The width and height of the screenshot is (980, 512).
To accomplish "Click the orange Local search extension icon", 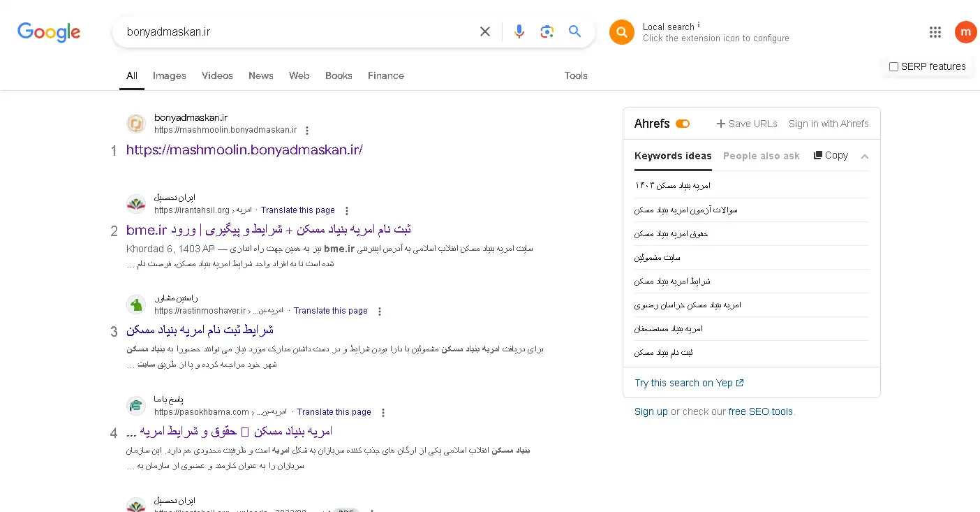I will coord(622,32).
